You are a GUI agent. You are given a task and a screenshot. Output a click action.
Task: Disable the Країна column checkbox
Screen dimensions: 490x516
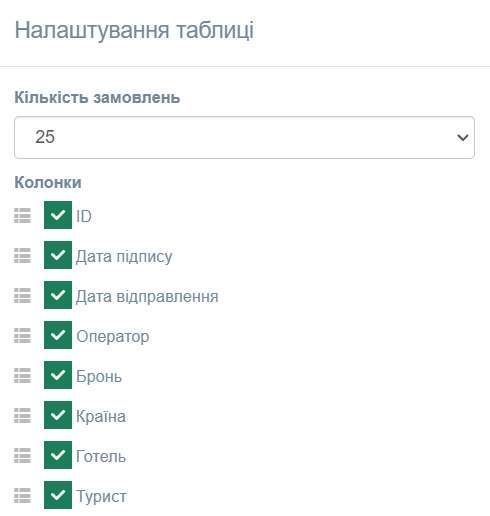click(x=58, y=415)
